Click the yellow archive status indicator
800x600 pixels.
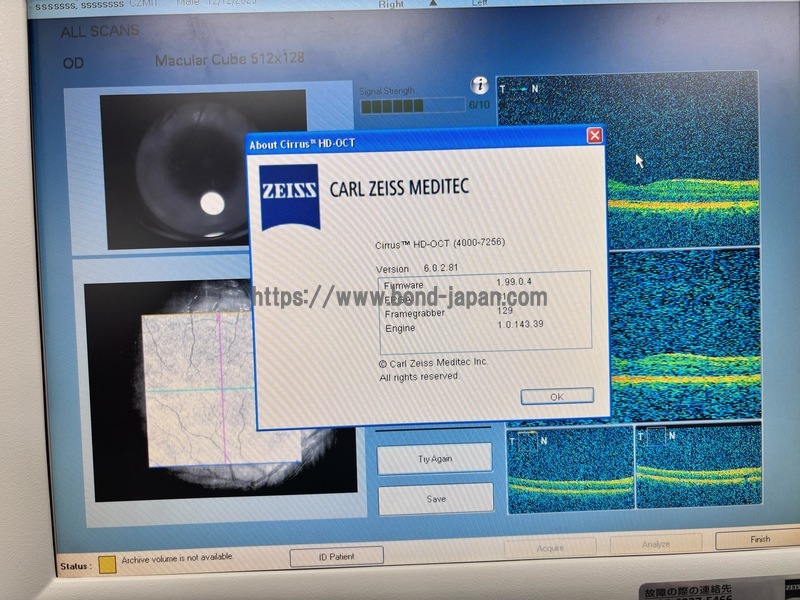[x=106, y=564]
